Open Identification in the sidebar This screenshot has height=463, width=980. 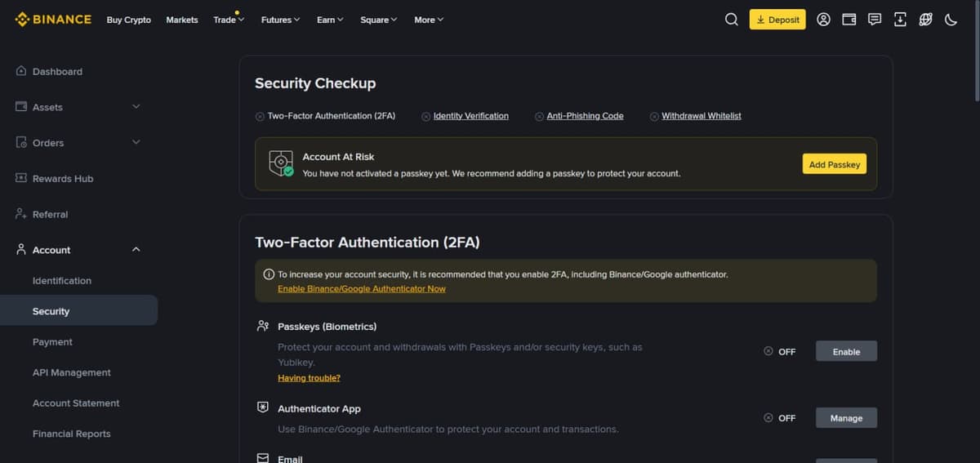62,280
